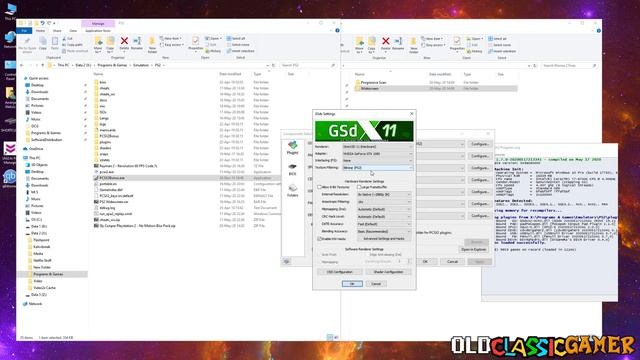Select the plugins folder row

click(187, 142)
